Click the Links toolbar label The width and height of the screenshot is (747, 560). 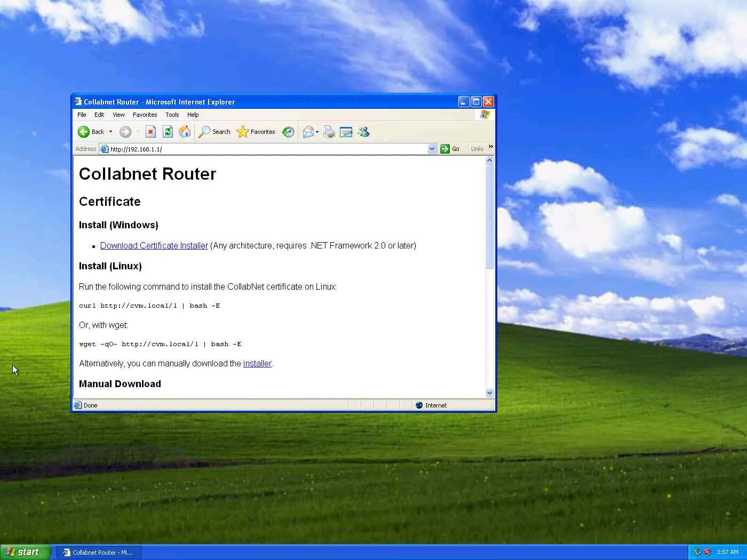click(477, 149)
